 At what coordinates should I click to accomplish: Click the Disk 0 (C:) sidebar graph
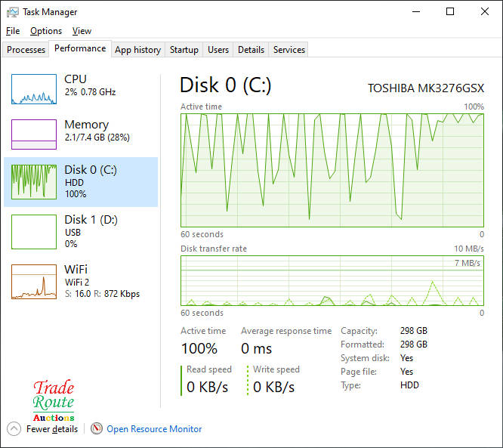point(34,182)
